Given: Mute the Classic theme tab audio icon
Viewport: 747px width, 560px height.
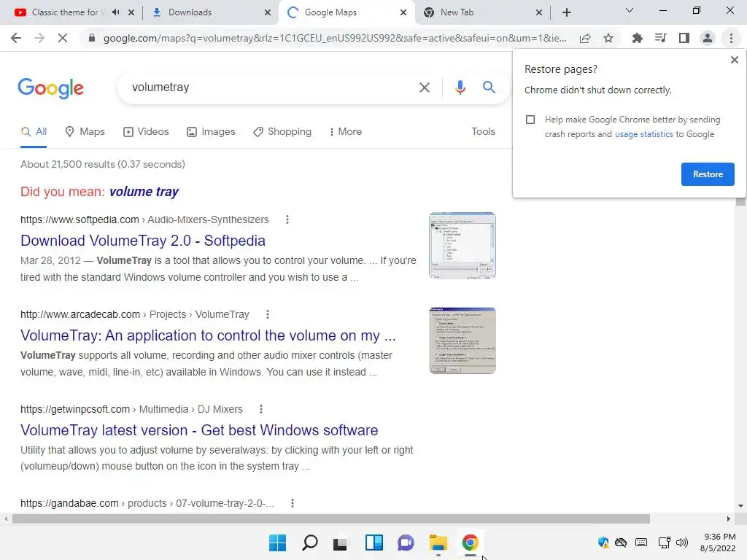Looking at the screenshot, I should point(116,12).
